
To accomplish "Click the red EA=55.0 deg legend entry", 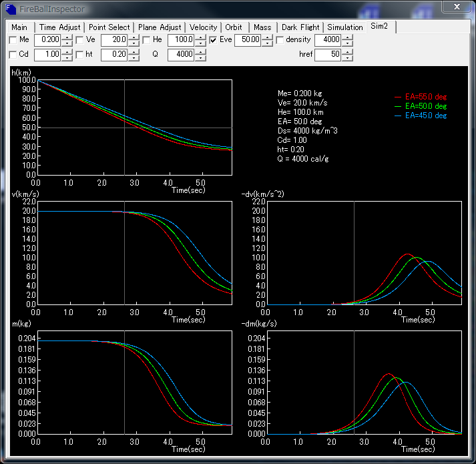I will [x=425, y=96].
